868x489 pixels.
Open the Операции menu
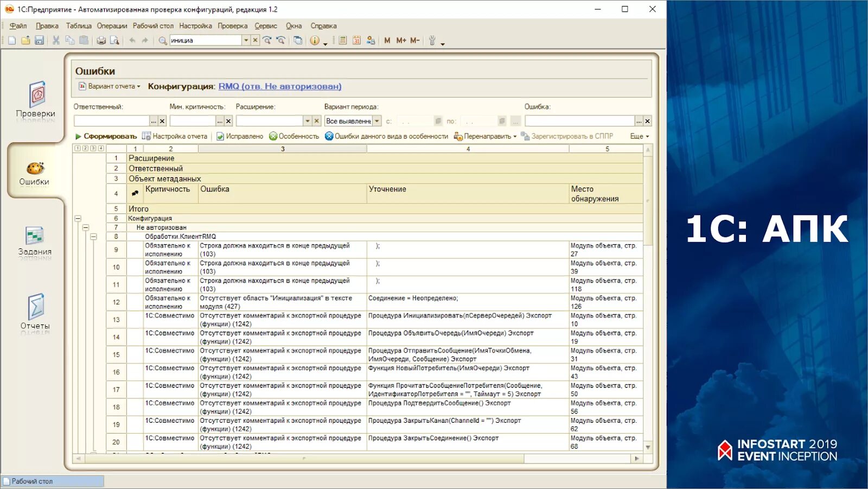click(112, 26)
